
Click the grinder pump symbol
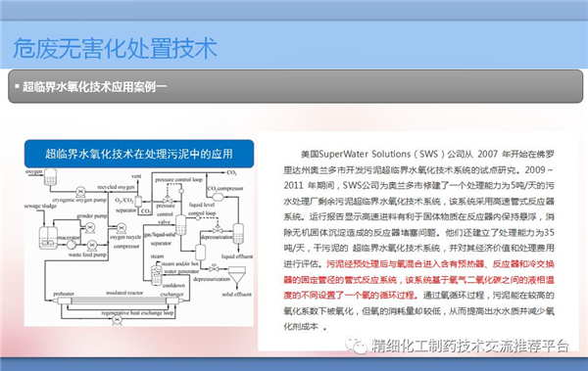click(x=90, y=227)
